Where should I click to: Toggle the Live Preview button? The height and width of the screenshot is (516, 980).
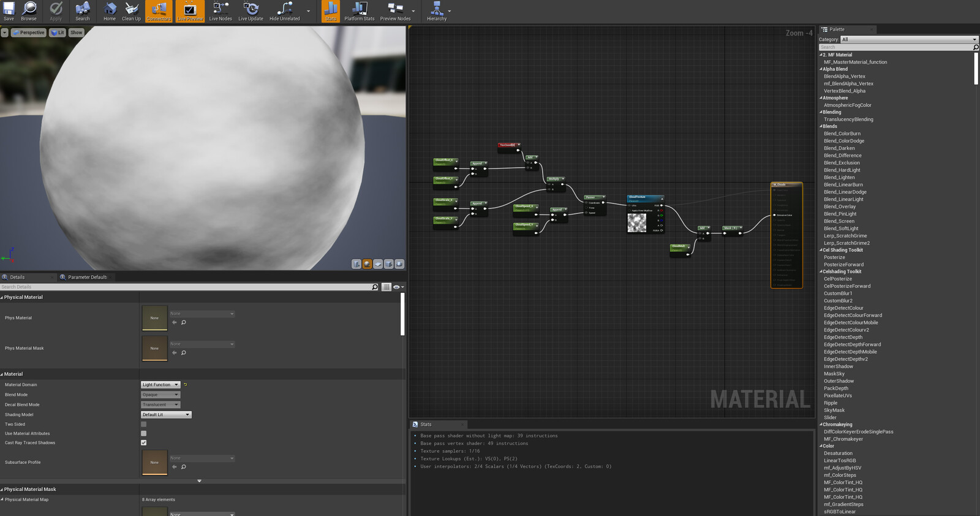coord(190,11)
